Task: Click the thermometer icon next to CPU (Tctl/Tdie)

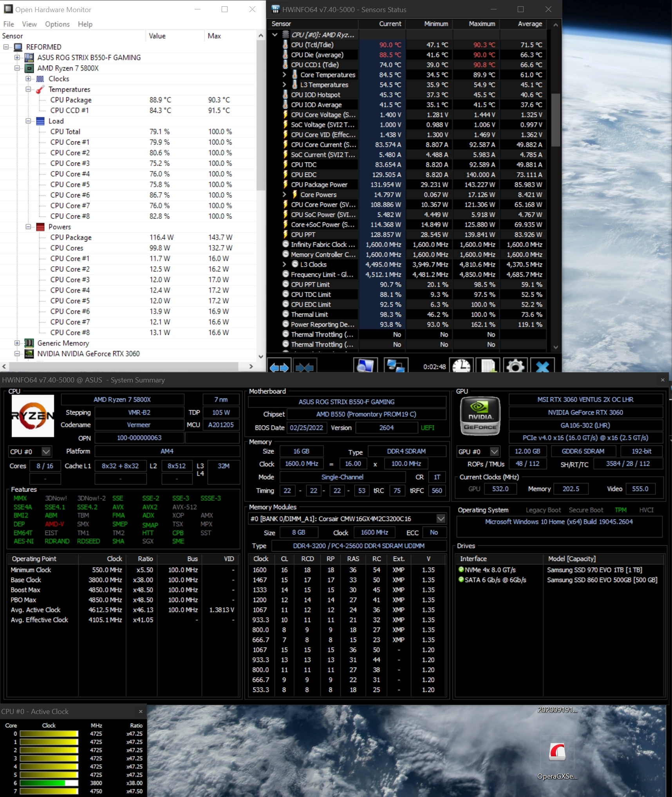Action: pos(285,45)
